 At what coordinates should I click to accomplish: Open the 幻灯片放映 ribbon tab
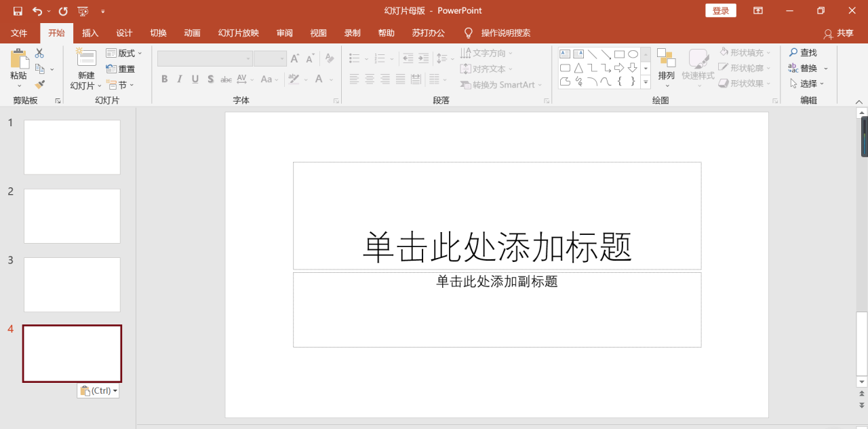[237, 33]
